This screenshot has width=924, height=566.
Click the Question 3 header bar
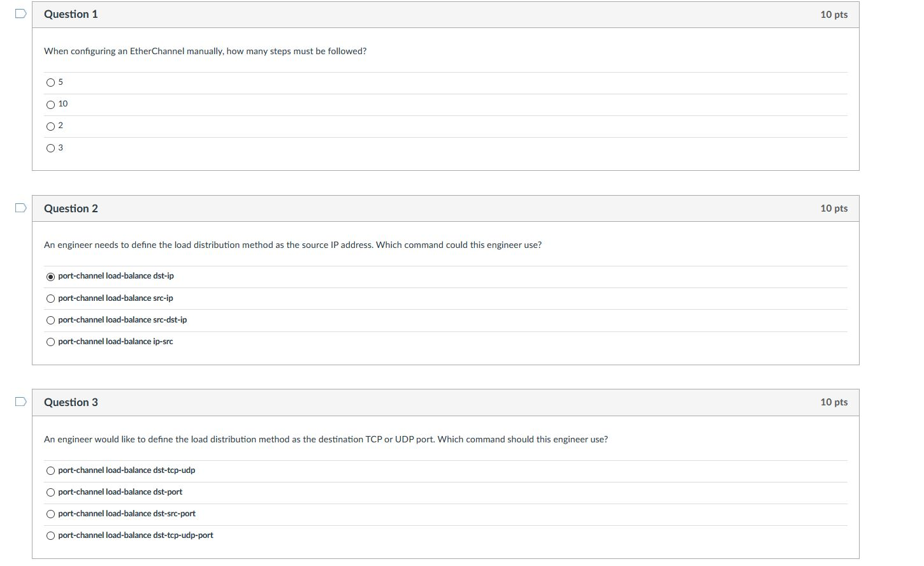pyautogui.click(x=446, y=402)
